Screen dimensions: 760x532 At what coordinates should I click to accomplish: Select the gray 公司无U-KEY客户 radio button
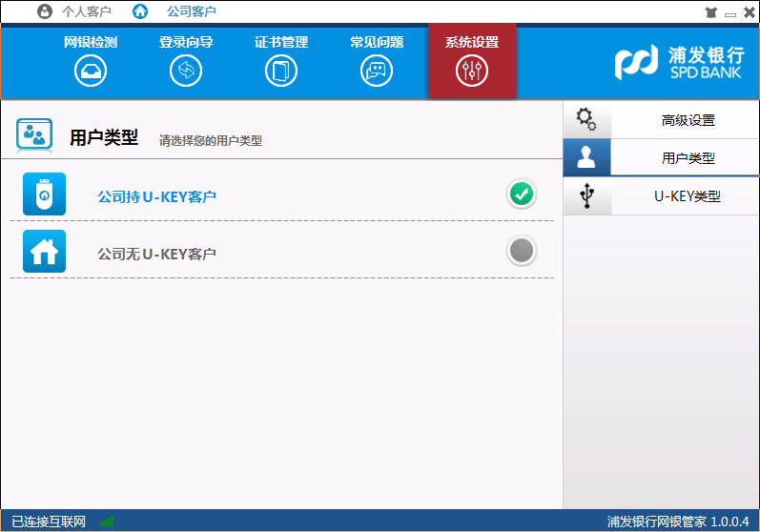tap(521, 252)
